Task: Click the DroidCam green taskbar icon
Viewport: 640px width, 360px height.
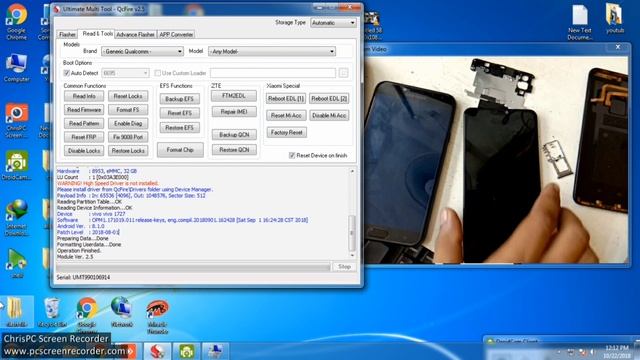Action: [187, 351]
